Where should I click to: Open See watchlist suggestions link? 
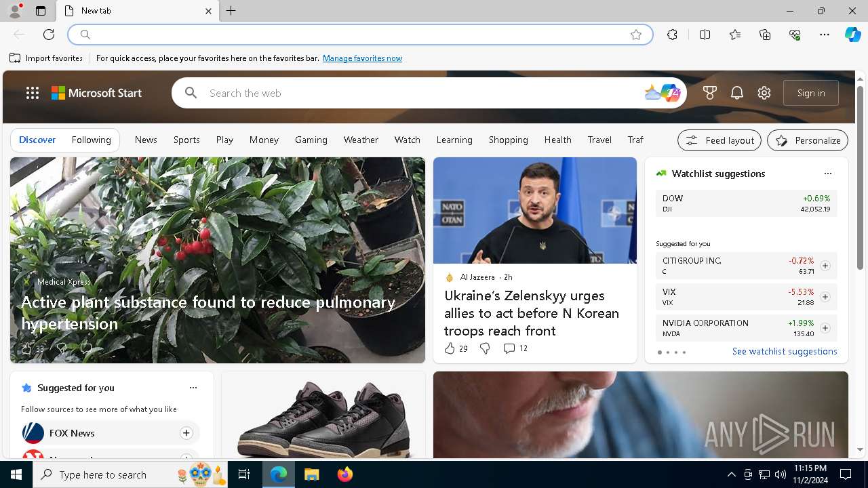coord(785,351)
